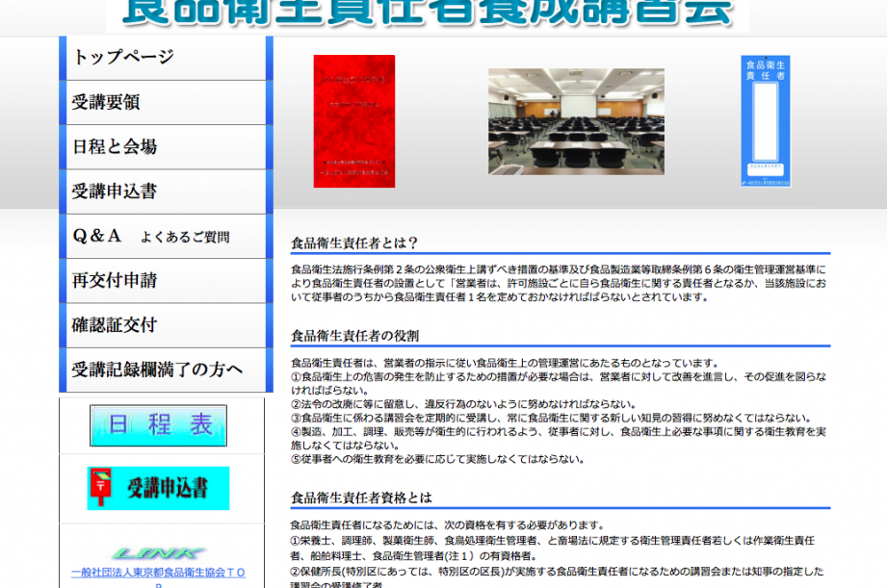The width and height of the screenshot is (887, 588).
Task: Click the 食品衛生責任者とは？ heading
Action: point(354,243)
